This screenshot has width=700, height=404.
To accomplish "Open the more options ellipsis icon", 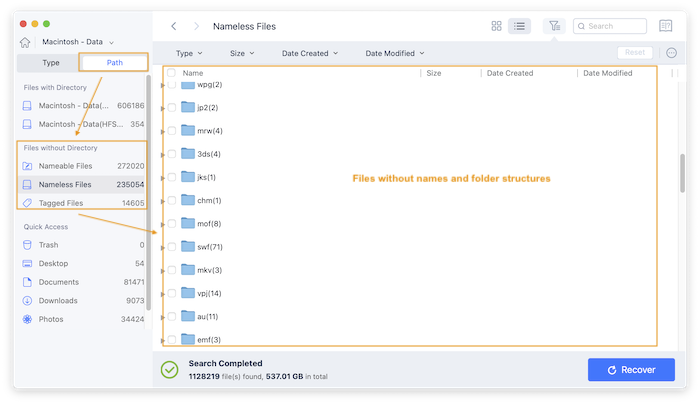I will [671, 52].
